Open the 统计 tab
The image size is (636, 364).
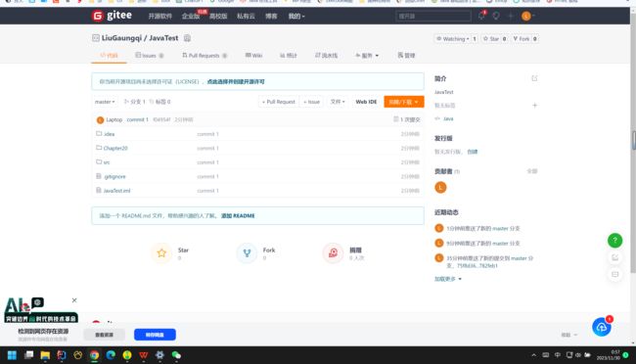[289, 55]
